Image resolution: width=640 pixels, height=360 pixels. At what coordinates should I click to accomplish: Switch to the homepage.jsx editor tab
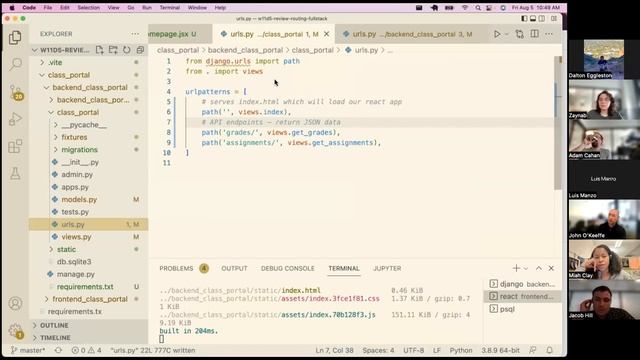180,34
